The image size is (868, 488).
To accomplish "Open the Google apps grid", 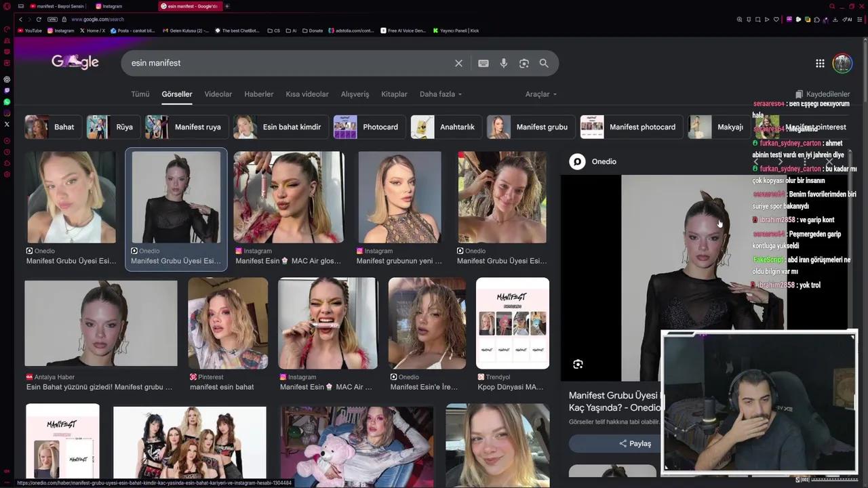I will point(820,63).
